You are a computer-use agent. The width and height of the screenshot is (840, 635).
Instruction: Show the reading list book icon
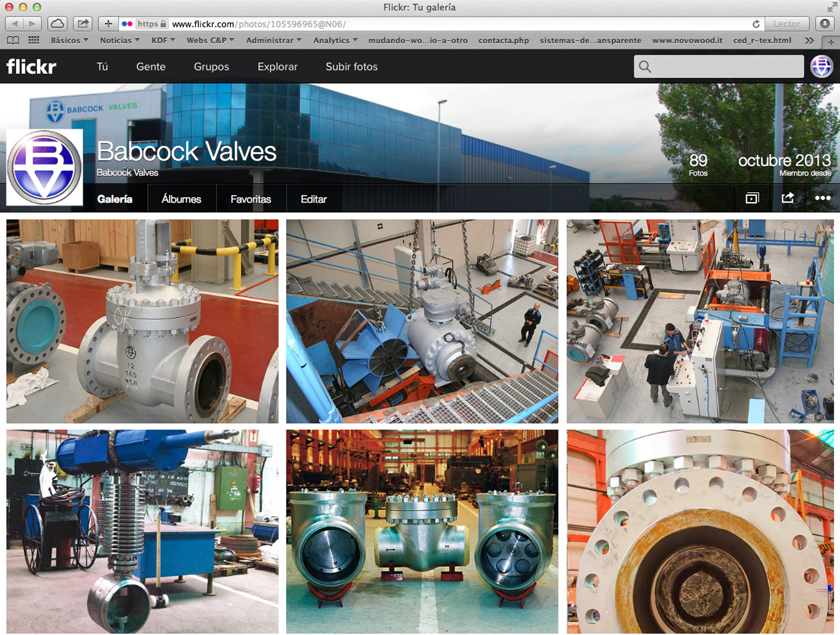[x=13, y=40]
